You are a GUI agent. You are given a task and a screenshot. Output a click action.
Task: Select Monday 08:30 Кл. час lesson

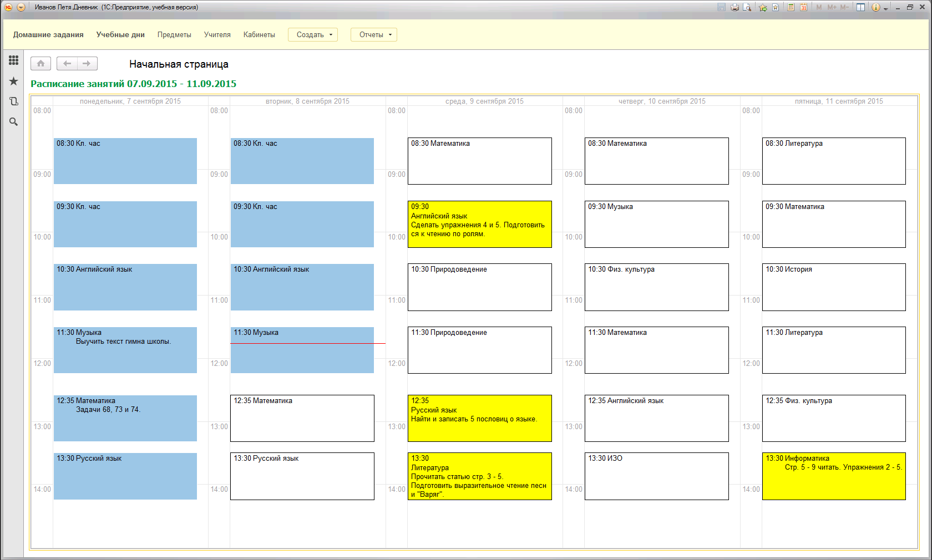[x=125, y=161]
